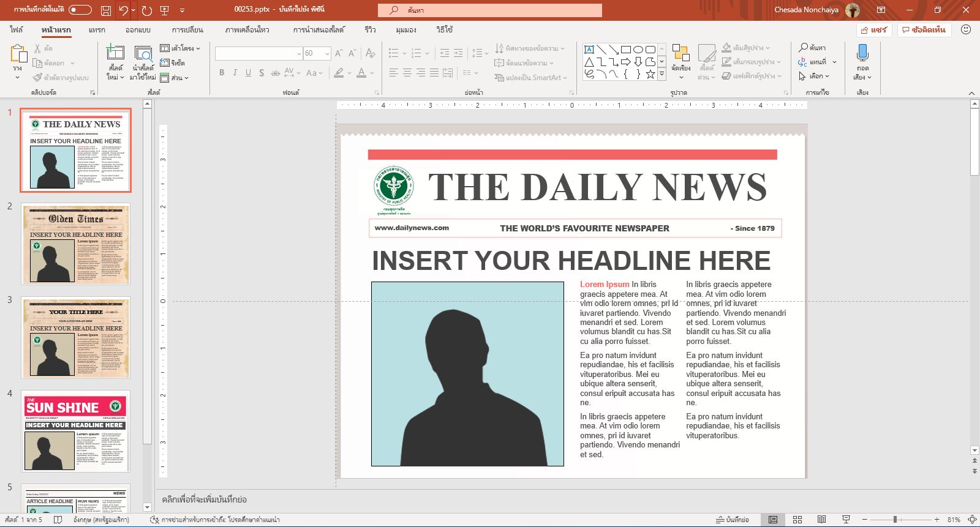
Task: Click the search box in title bar
Action: click(490, 10)
